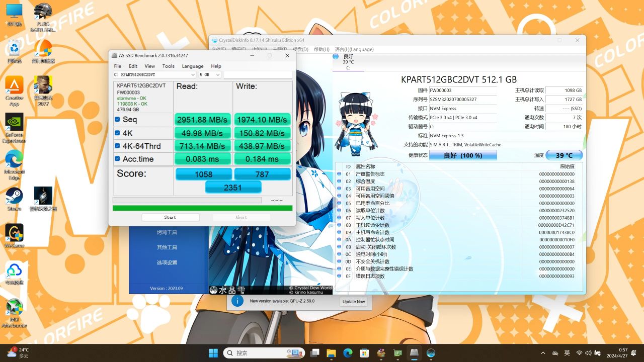Open the volume tray icon
Image resolution: width=644 pixels, height=362 pixels.
588,353
